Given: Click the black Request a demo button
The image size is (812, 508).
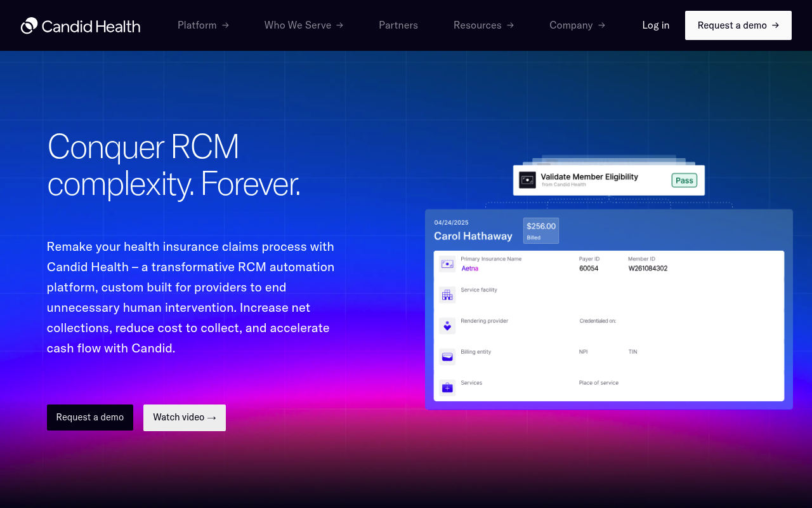Looking at the screenshot, I should (x=90, y=417).
